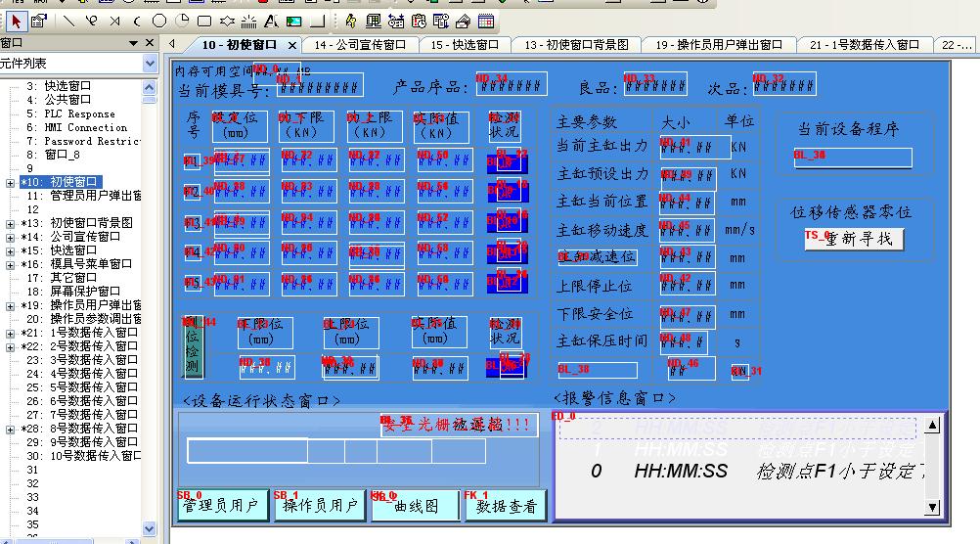Click the 管理员用户 button
This screenshot has height=544, width=980.
click(221, 506)
